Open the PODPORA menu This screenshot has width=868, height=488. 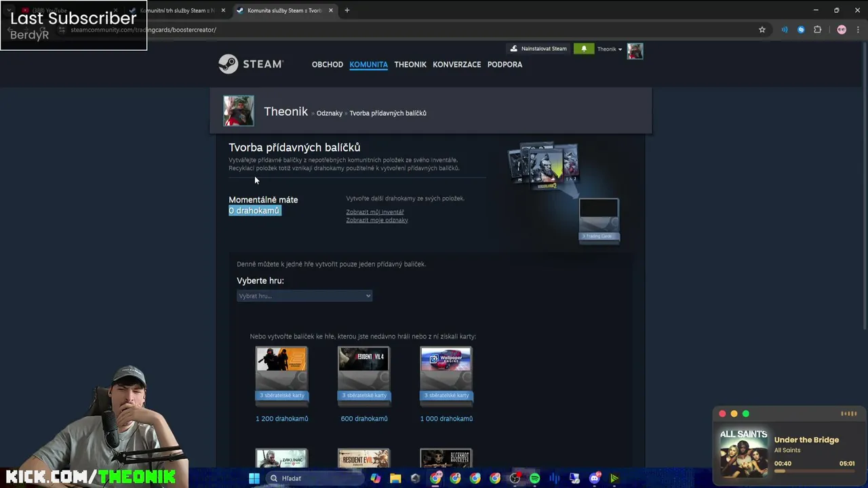coord(505,64)
